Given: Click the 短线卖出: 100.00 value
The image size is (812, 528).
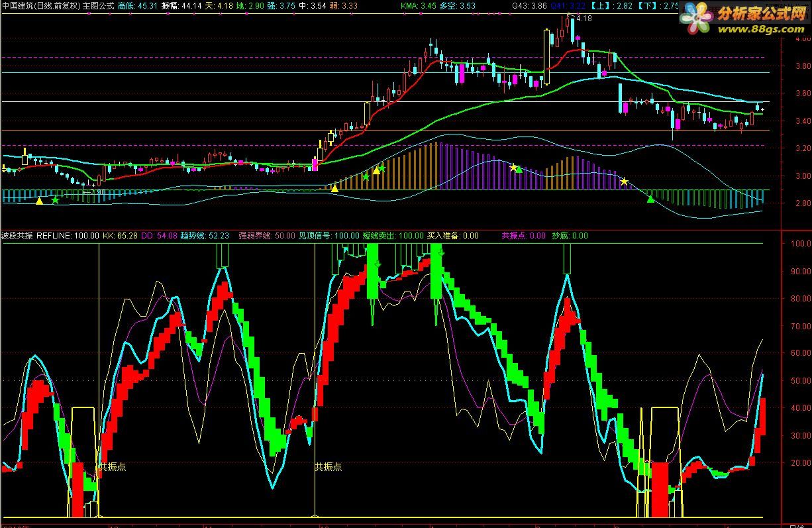Looking at the screenshot, I should 393,235.
